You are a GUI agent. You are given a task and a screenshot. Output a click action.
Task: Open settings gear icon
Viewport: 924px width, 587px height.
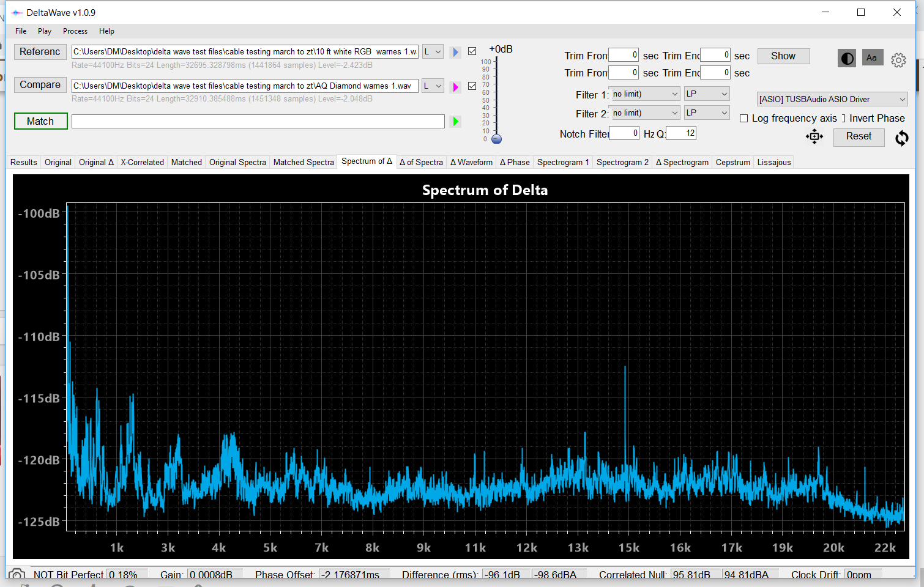tap(898, 60)
